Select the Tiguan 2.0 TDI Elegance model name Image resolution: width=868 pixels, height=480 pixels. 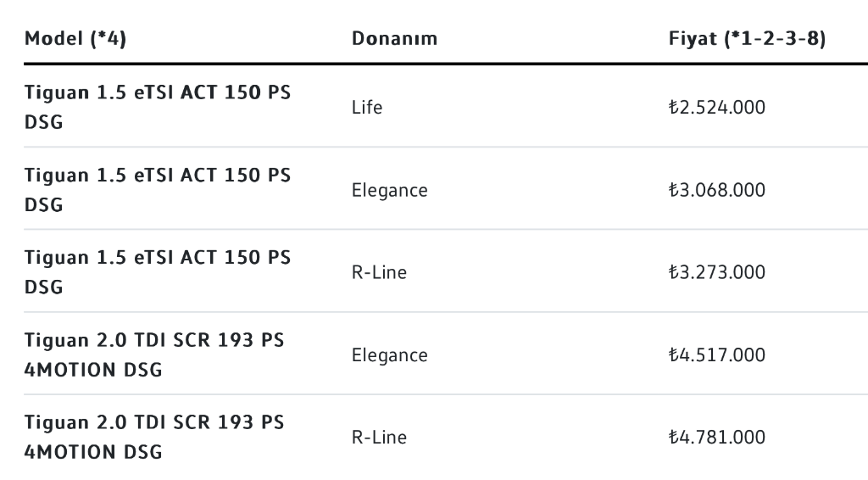(x=154, y=354)
